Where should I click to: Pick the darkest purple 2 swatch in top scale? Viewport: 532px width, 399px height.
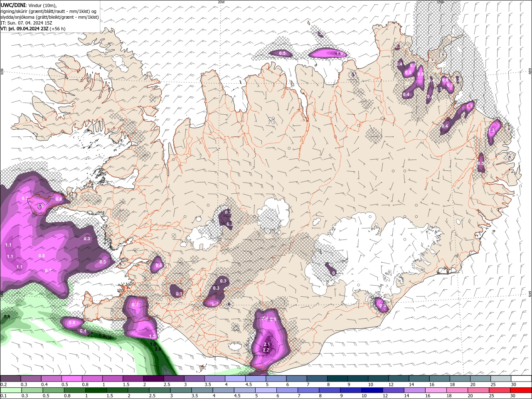pos(153,379)
